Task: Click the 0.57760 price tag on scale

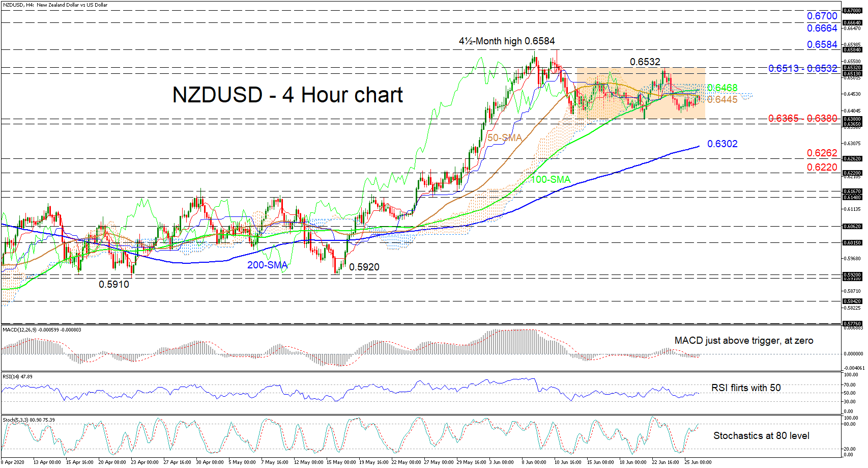Action: tap(852, 323)
